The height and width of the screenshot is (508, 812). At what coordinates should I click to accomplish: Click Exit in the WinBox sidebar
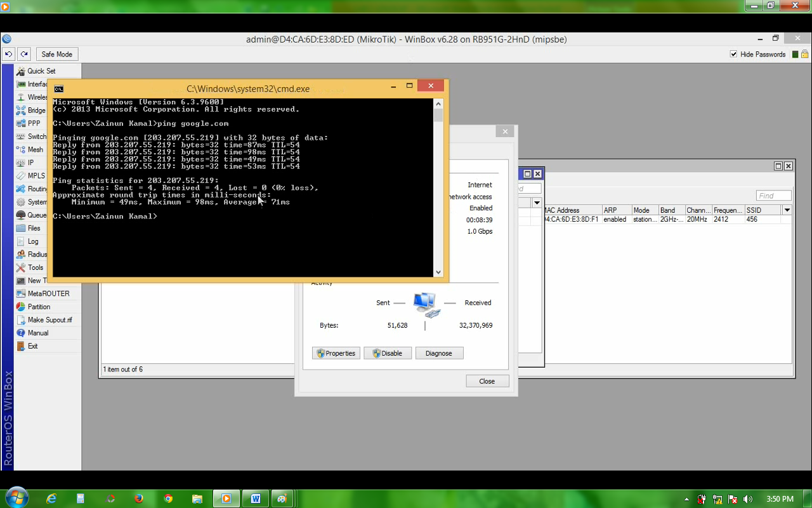(32, 346)
